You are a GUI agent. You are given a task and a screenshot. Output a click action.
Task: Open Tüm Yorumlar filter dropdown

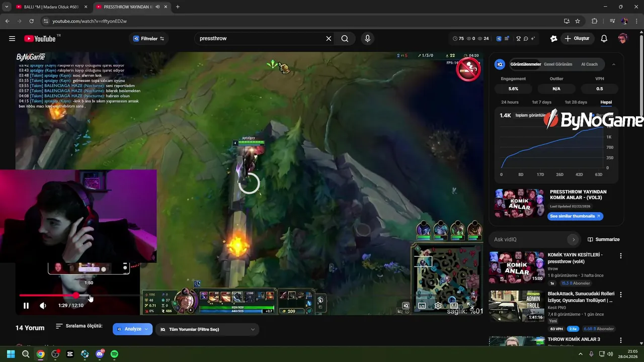(207, 329)
